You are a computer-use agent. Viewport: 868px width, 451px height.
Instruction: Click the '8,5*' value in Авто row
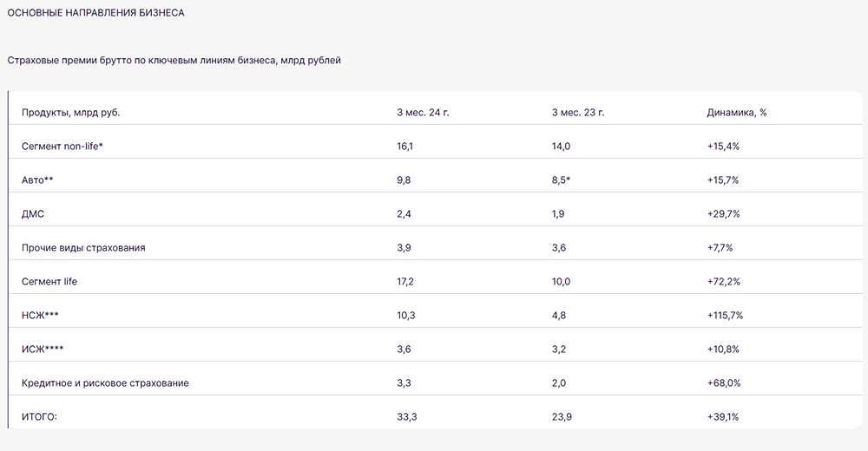click(563, 180)
